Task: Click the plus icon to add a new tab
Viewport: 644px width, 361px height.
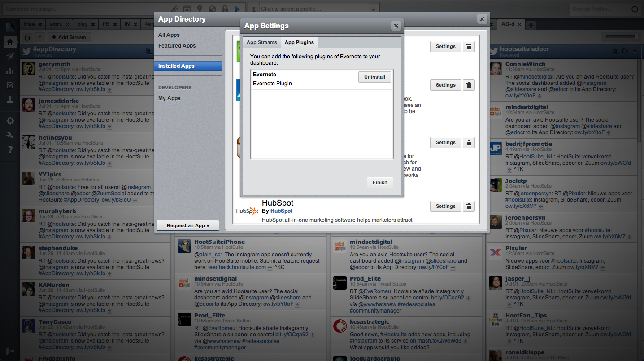Action: point(531,25)
